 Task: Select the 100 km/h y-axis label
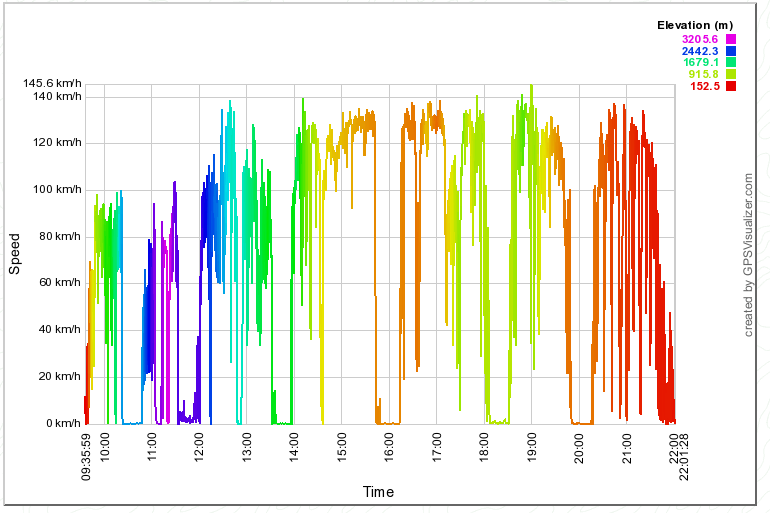click(x=54, y=189)
